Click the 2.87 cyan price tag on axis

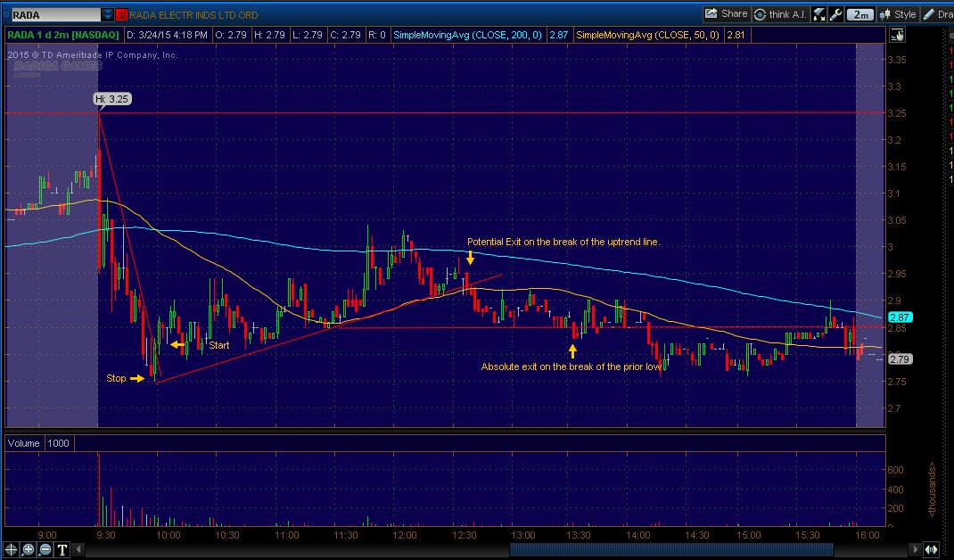click(x=900, y=317)
